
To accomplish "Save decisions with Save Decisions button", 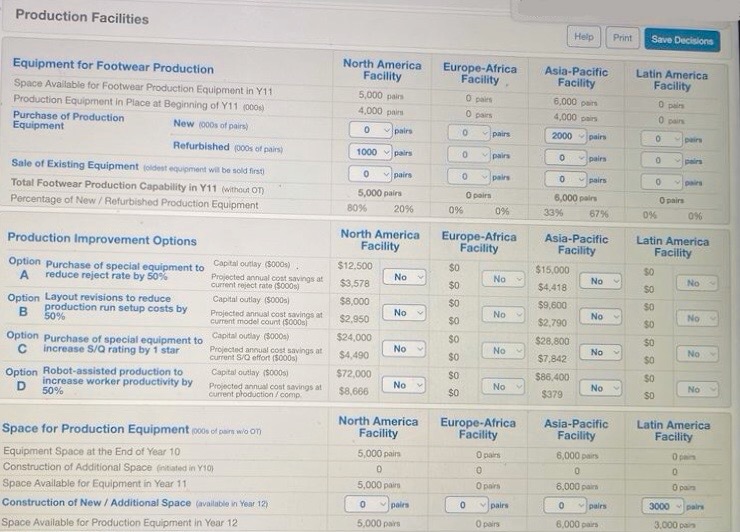I will tap(682, 40).
